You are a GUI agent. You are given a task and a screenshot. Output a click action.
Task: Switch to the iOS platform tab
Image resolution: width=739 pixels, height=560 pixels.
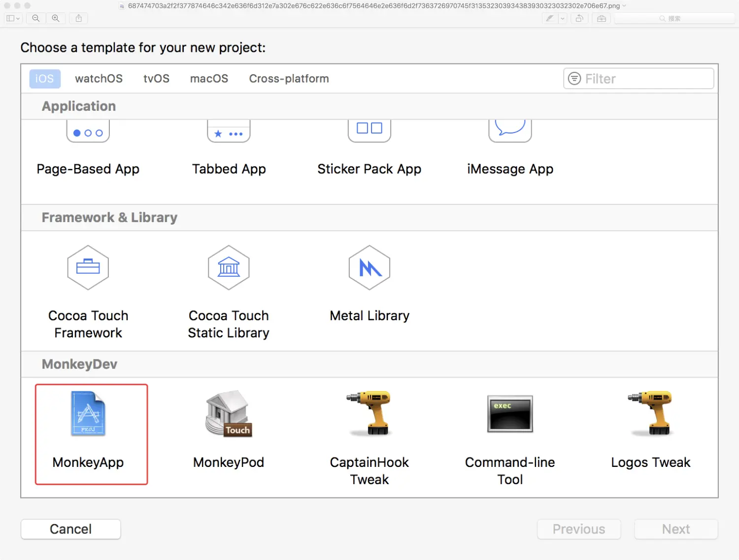pos(45,79)
